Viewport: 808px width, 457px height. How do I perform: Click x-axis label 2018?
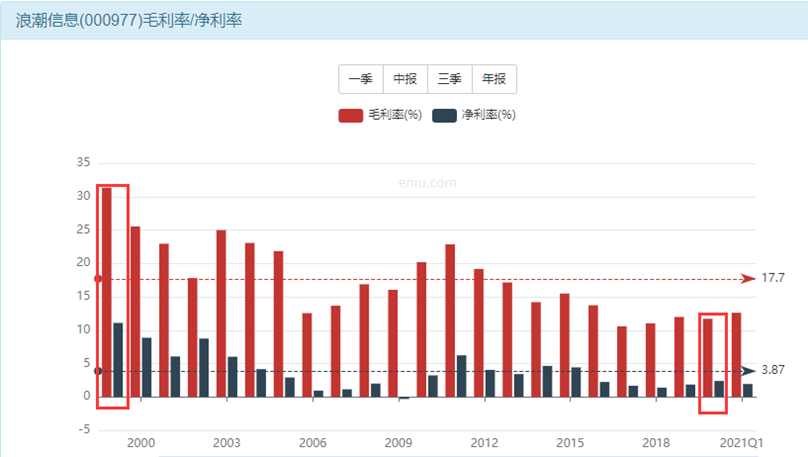click(x=656, y=443)
